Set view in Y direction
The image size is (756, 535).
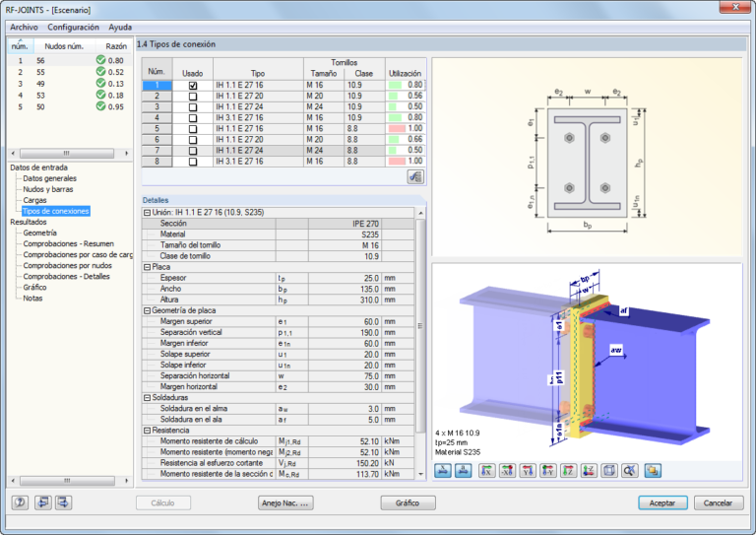528,470
